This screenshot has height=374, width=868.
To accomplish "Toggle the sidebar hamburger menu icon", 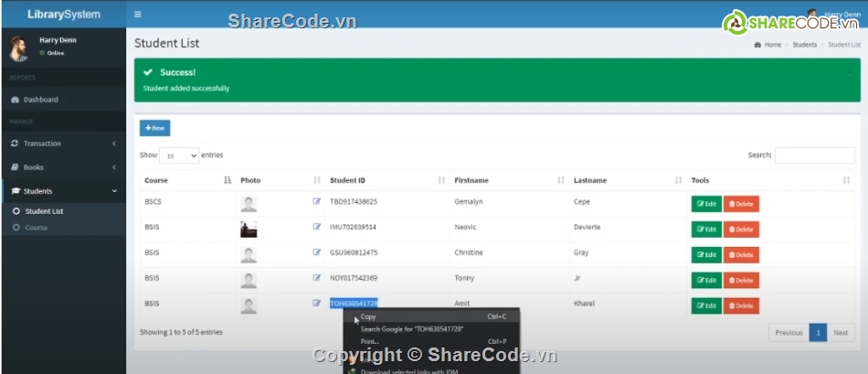I will (137, 15).
